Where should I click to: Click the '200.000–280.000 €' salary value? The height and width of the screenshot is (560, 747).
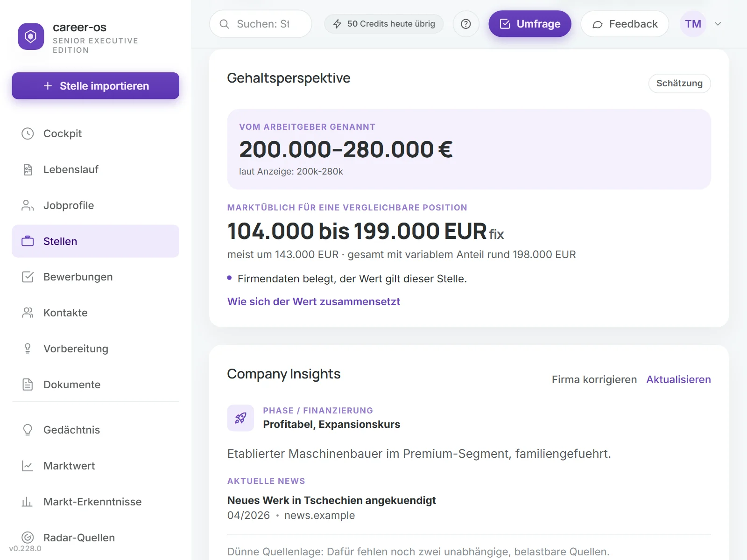(346, 149)
